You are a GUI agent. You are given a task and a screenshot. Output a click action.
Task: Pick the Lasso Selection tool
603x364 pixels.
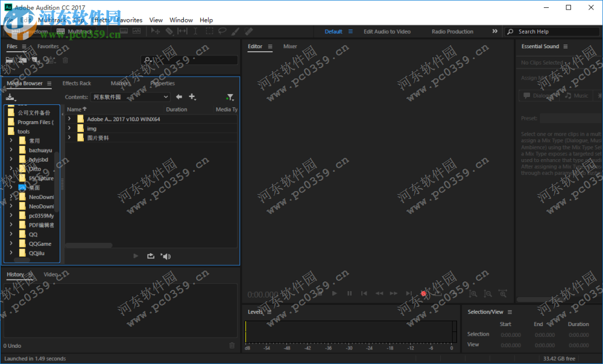pos(223,31)
